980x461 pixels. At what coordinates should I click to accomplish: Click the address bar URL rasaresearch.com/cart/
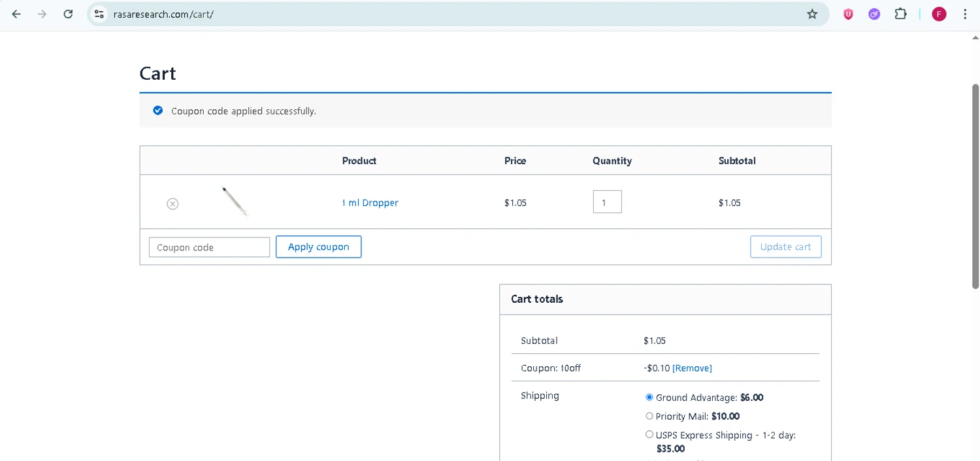tap(163, 14)
